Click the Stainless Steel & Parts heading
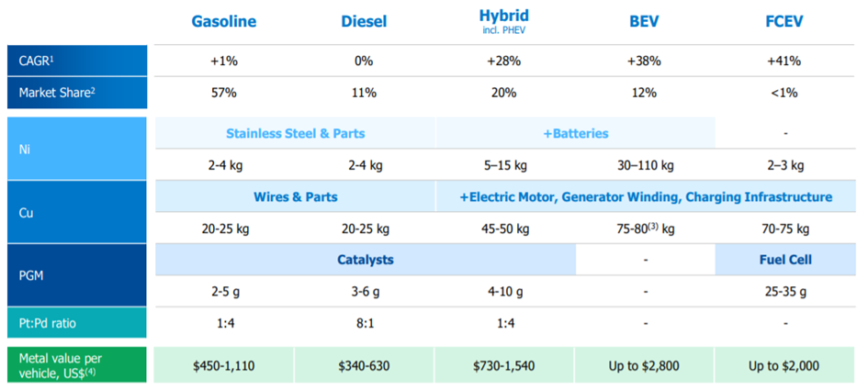Viewport: 868px width, 390px height. click(295, 133)
